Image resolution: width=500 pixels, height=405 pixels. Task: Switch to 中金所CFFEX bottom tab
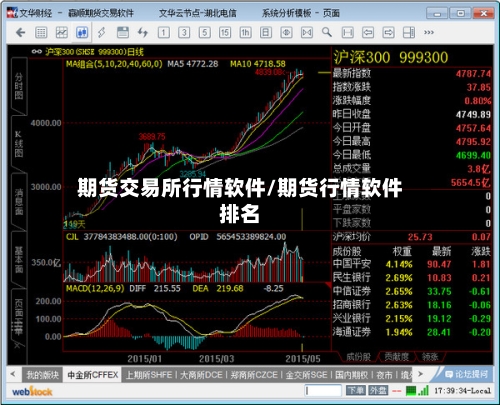(93, 375)
